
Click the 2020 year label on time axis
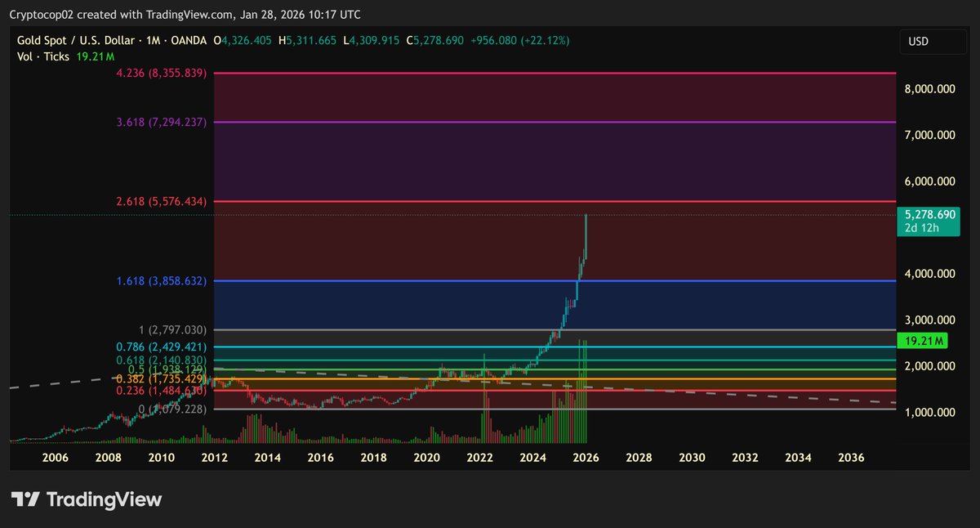(x=427, y=458)
